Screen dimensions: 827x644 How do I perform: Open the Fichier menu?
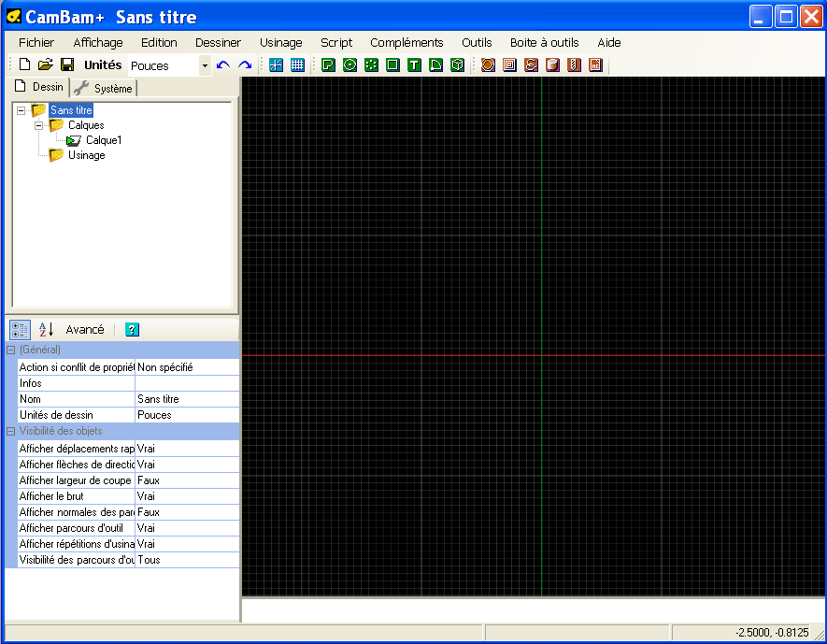(36, 43)
